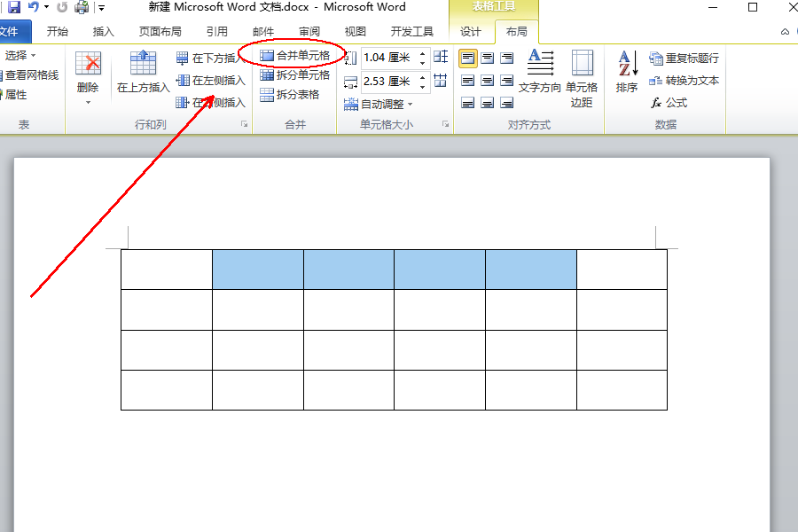Decrease column width with down stepper

422,86
